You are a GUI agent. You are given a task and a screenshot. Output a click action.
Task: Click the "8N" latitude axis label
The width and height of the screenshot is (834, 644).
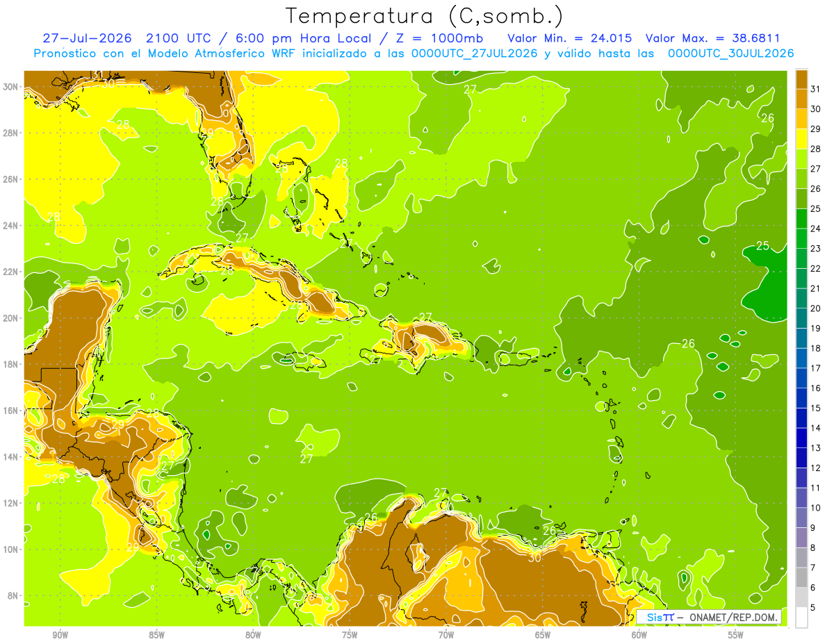tap(14, 595)
